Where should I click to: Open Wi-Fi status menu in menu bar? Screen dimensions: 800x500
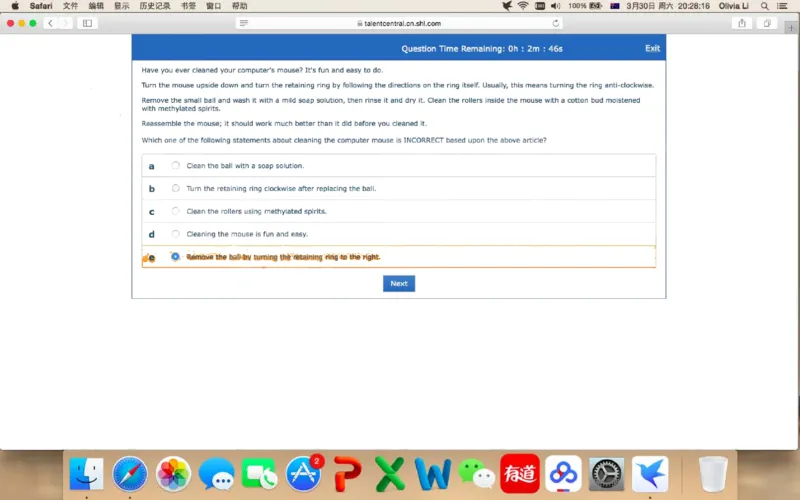click(x=522, y=6)
